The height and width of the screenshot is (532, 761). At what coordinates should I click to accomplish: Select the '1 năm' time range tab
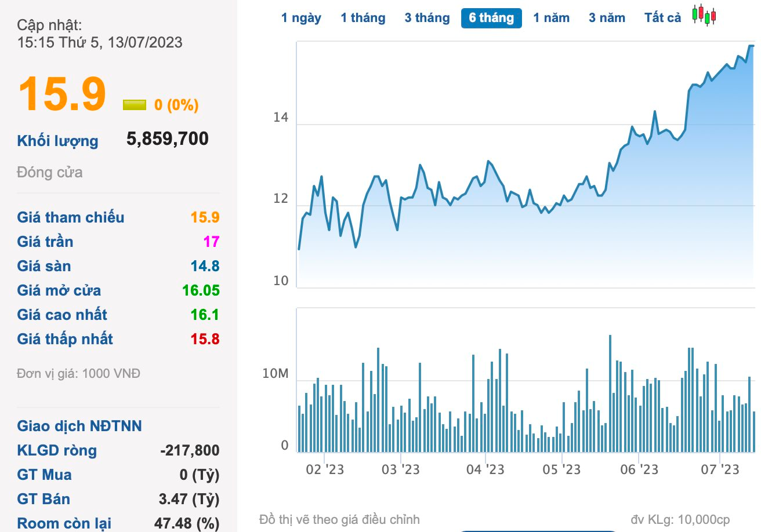tap(551, 18)
